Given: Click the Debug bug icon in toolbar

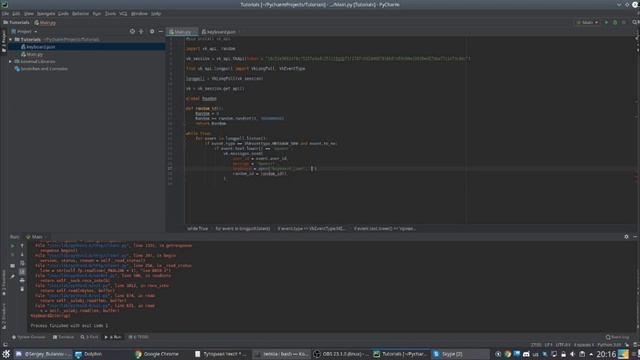Looking at the screenshot, I should click(x=615, y=22).
